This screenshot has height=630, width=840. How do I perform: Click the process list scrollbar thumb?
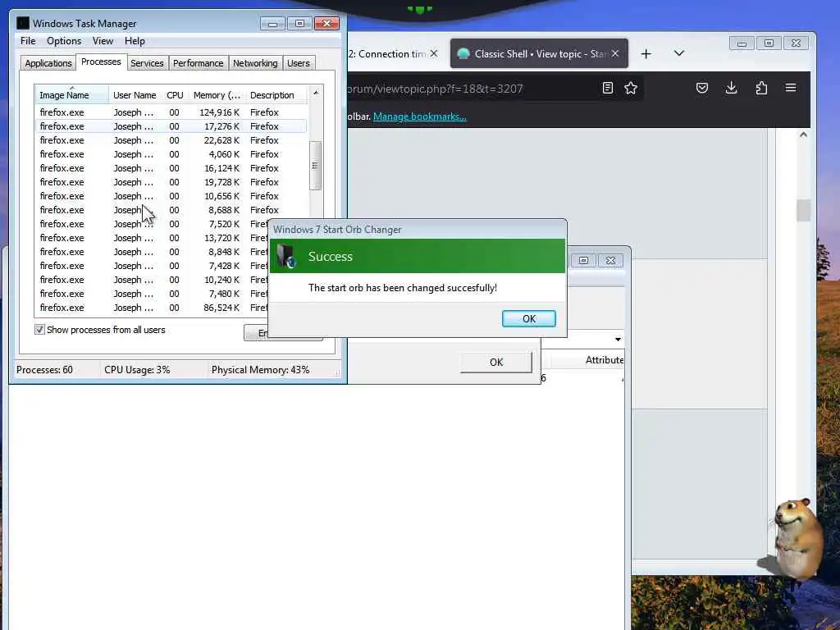(x=316, y=166)
